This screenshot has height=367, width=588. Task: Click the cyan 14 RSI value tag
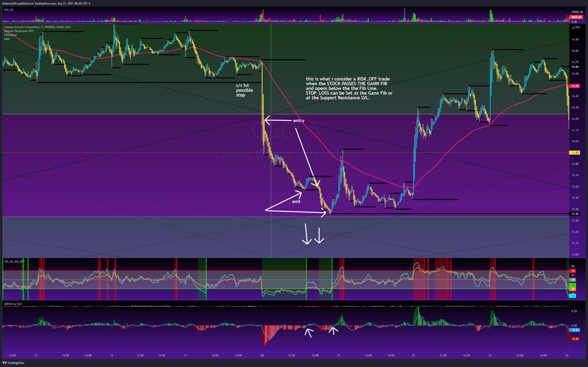click(x=573, y=296)
